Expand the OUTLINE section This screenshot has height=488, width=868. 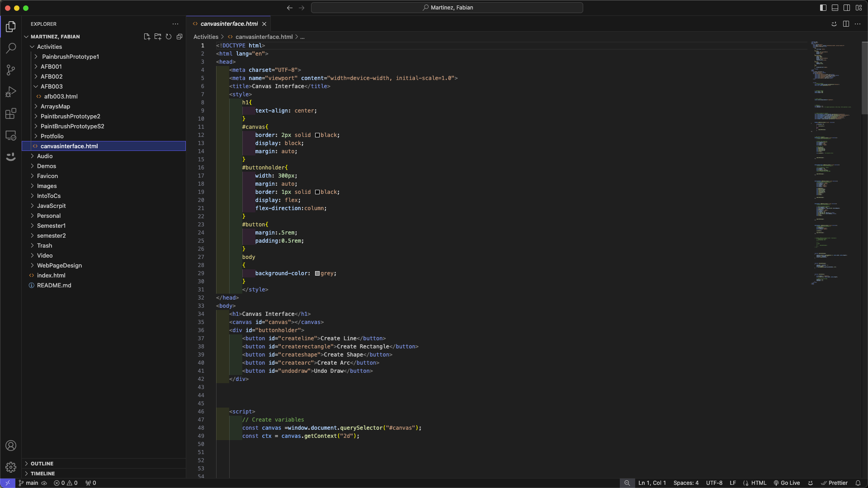tap(104, 464)
